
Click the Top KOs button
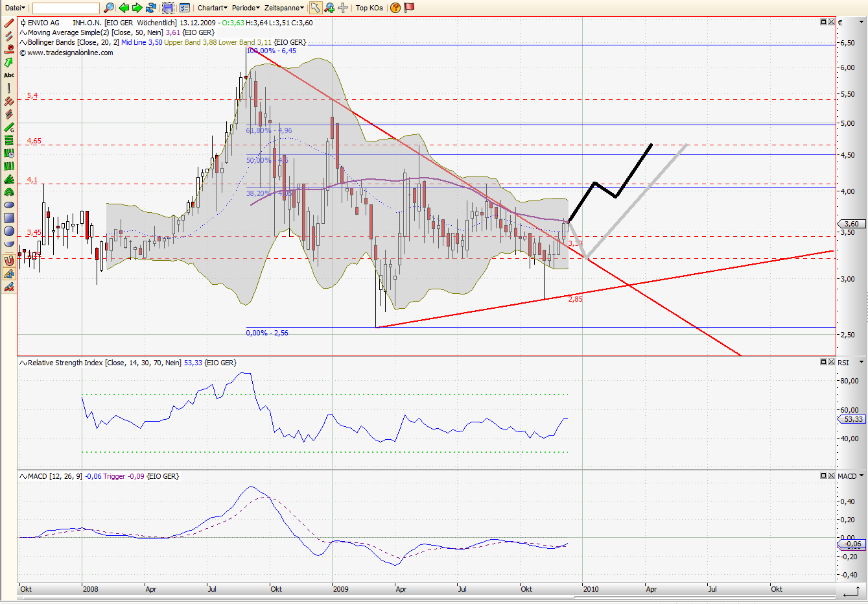tap(369, 8)
